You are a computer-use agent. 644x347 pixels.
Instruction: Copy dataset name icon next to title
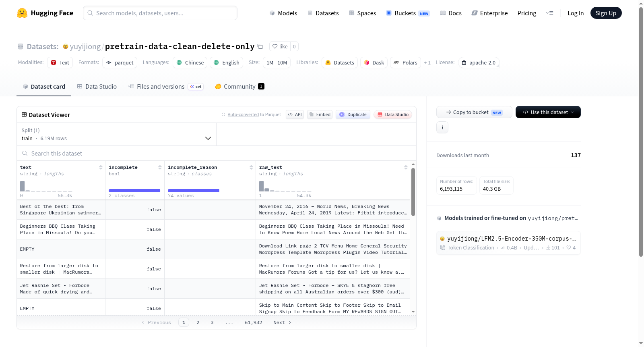260,46
